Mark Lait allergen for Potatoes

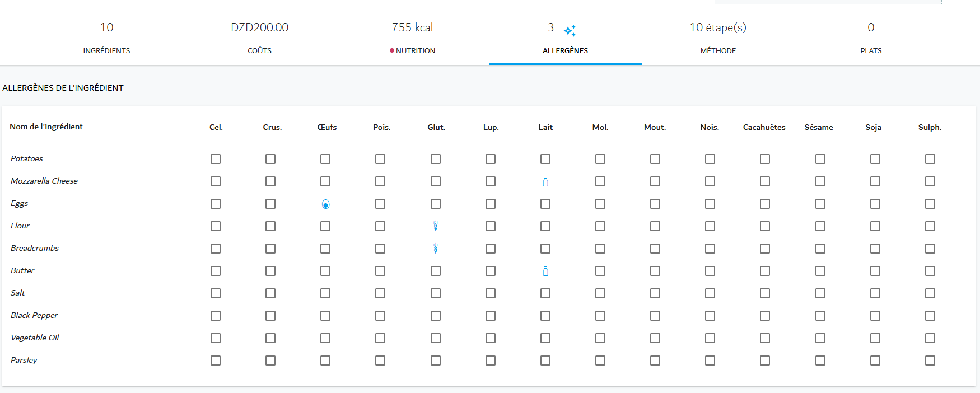tap(545, 159)
